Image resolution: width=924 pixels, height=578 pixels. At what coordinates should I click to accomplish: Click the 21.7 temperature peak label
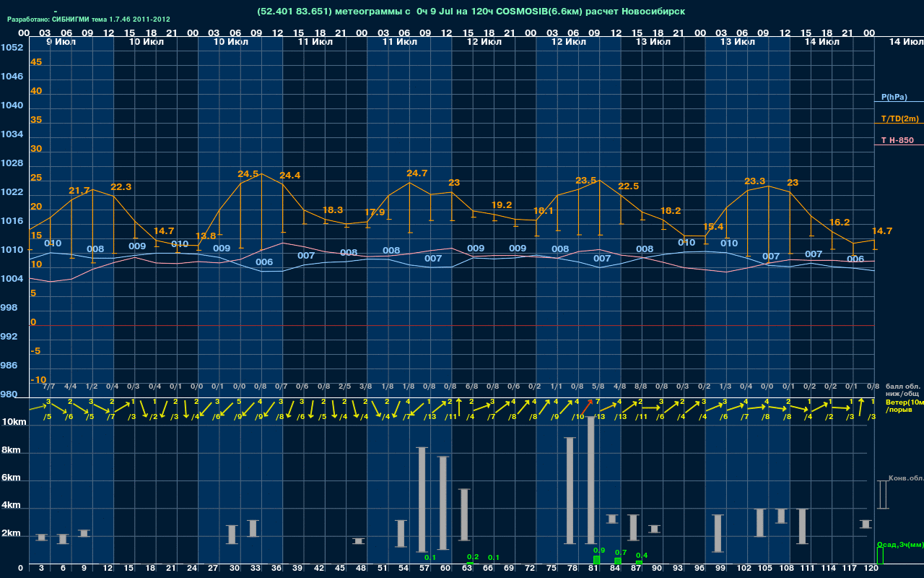(79, 191)
